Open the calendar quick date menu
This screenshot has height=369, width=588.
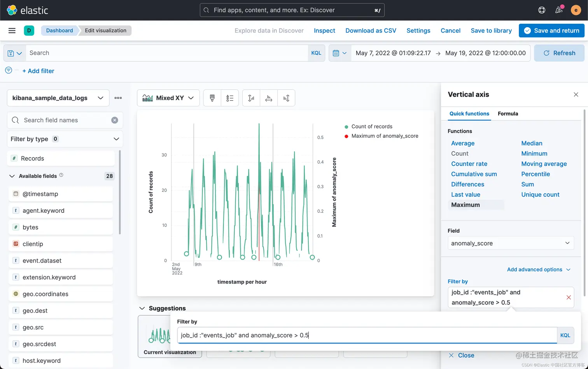339,53
